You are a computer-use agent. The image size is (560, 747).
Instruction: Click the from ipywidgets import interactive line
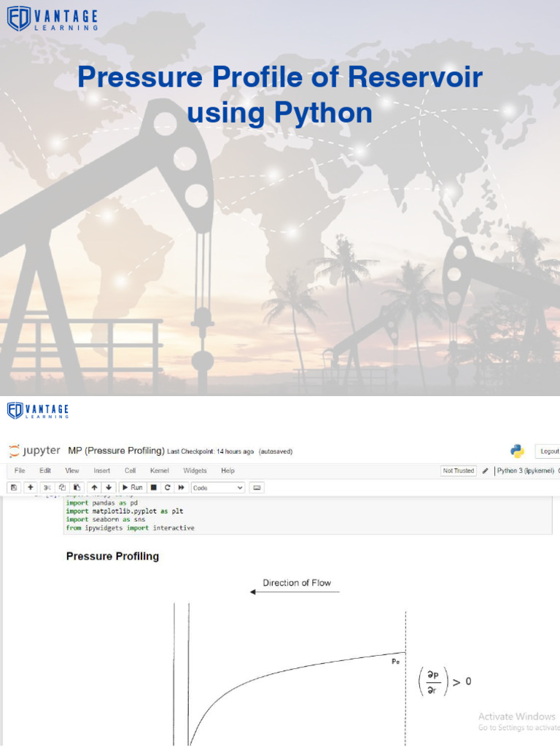130,528
